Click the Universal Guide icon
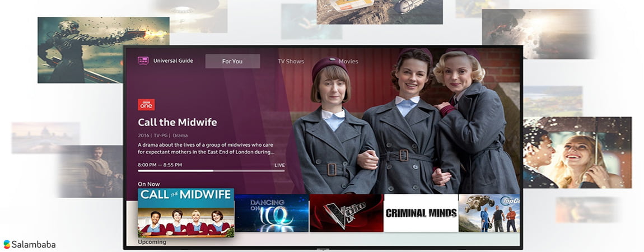Image resolution: width=644 pixels, height=252 pixels. [x=143, y=61]
